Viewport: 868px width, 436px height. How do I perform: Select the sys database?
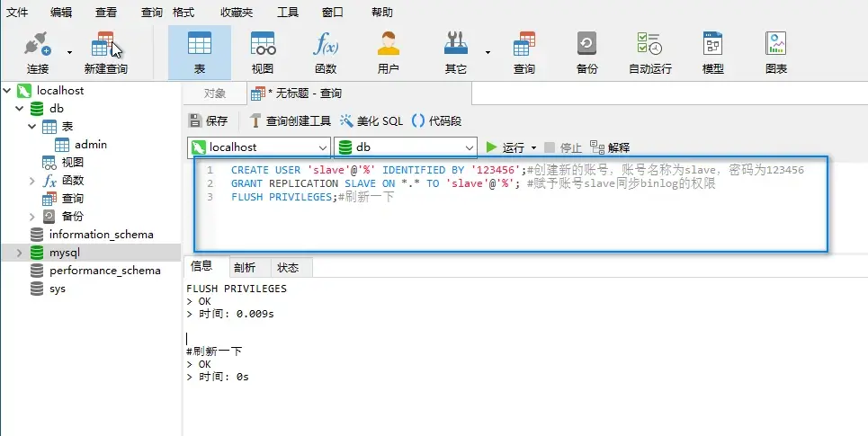click(x=57, y=289)
